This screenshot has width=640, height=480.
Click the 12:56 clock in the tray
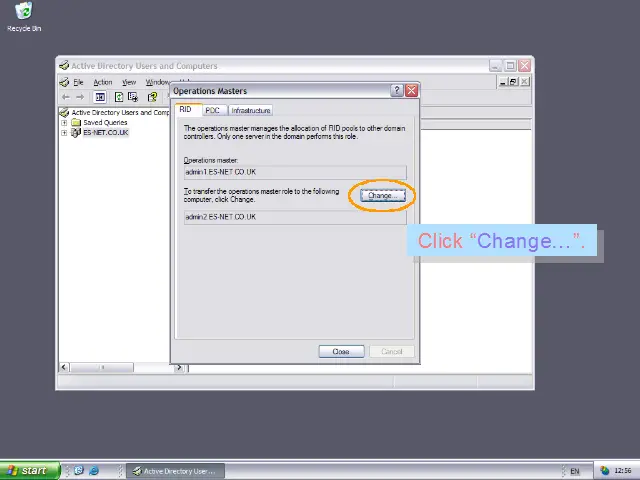tap(623, 471)
